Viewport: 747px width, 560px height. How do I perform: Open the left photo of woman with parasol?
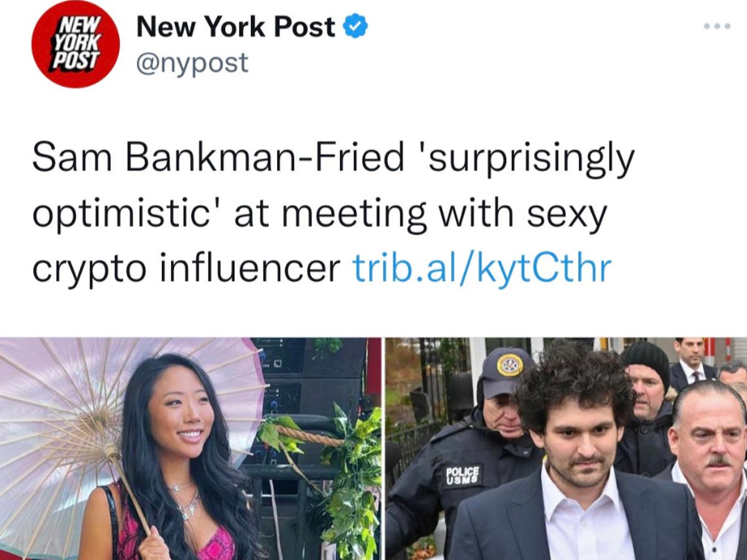pyautogui.click(x=190, y=449)
